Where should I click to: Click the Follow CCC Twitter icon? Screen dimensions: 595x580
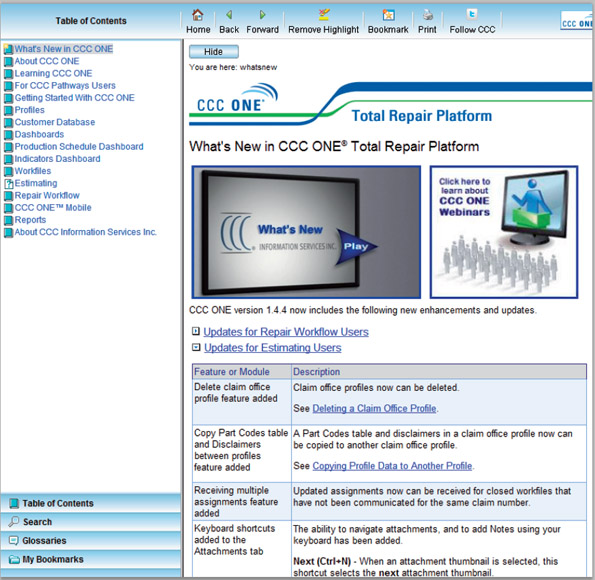(472, 14)
